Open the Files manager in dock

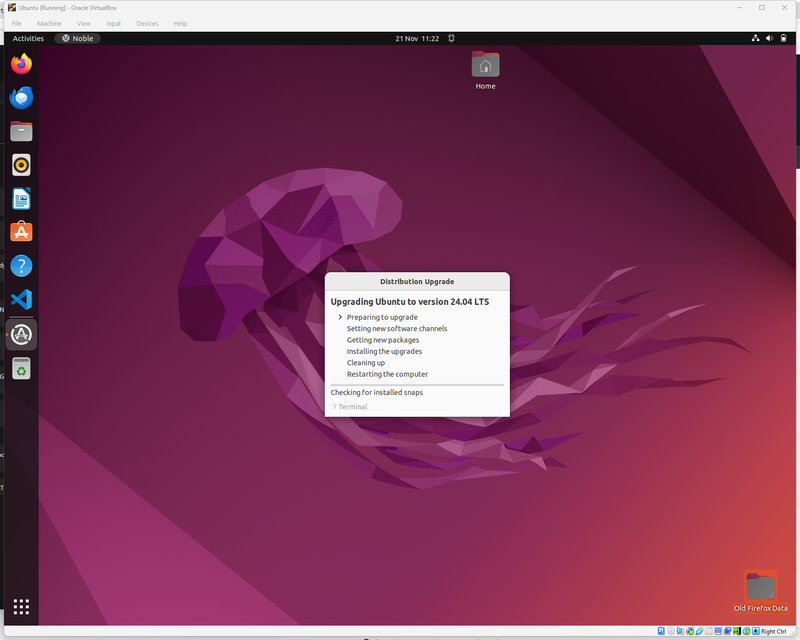[21, 131]
